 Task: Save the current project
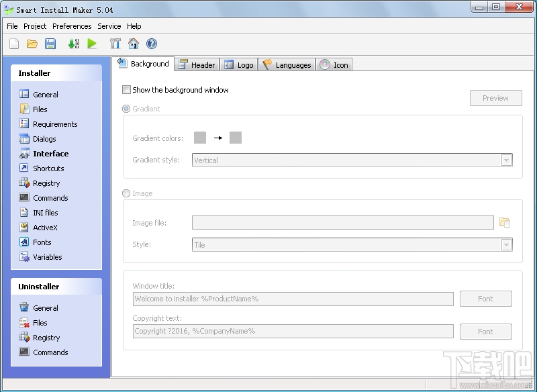[x=50, y=44]
